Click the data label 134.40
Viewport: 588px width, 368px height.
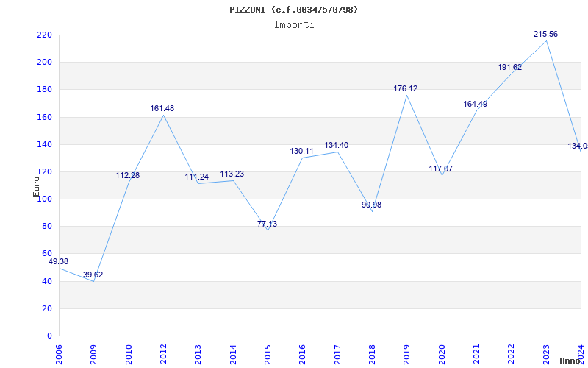pyautogui.click(x=337, y=145)
